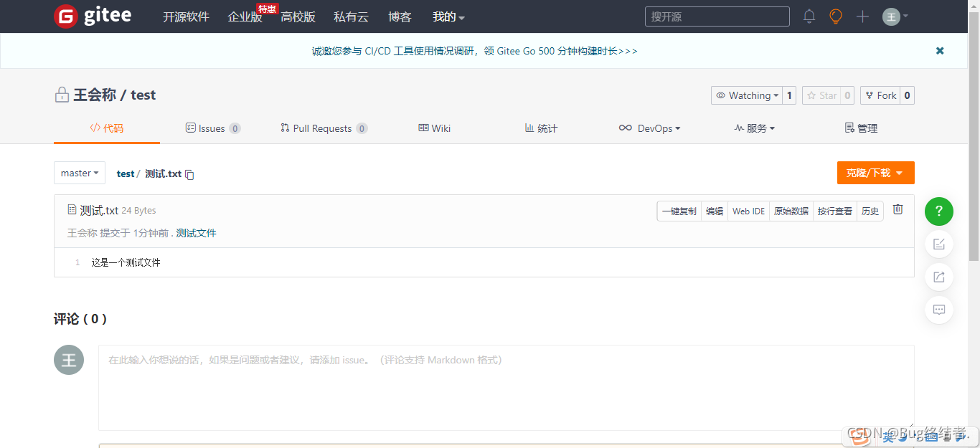The height and width of the screenshot is (448, 980).
Task: Open the notifications bell icon
Action: (809, 16)
